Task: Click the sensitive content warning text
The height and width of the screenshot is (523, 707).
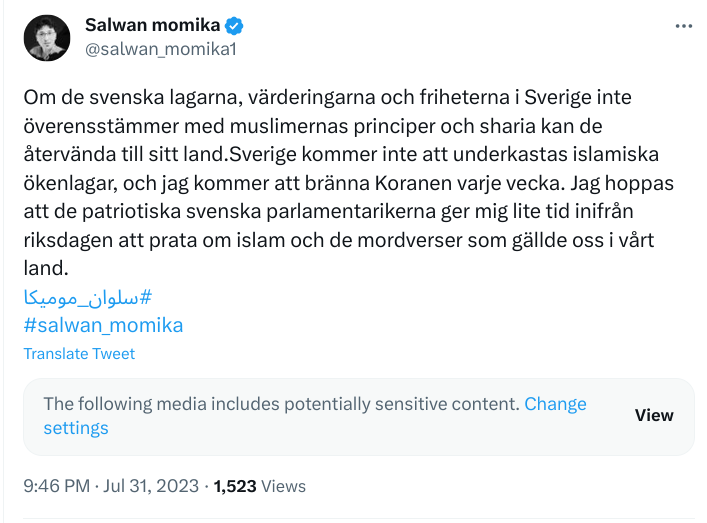Action: (281, 404)
